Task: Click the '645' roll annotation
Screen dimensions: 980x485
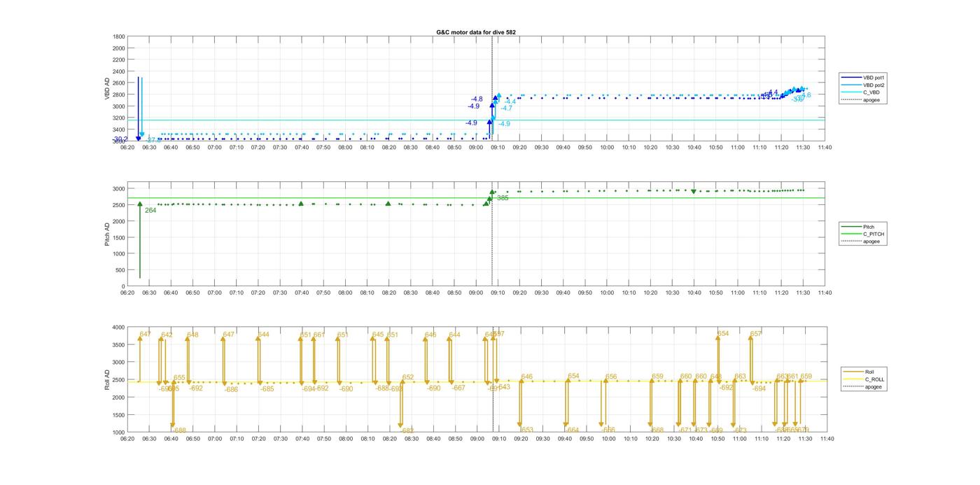Action: click(x=378, y=335)
